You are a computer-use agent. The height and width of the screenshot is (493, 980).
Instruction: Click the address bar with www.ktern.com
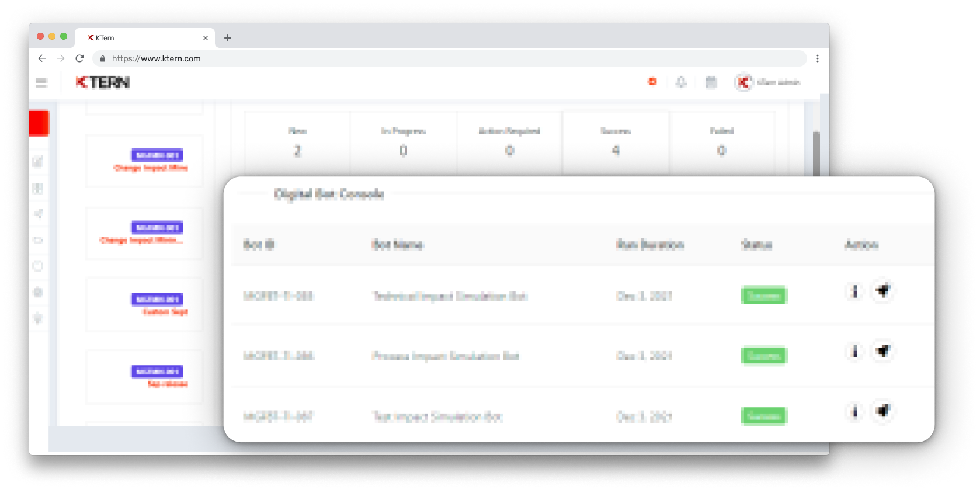tap(450, 58)
